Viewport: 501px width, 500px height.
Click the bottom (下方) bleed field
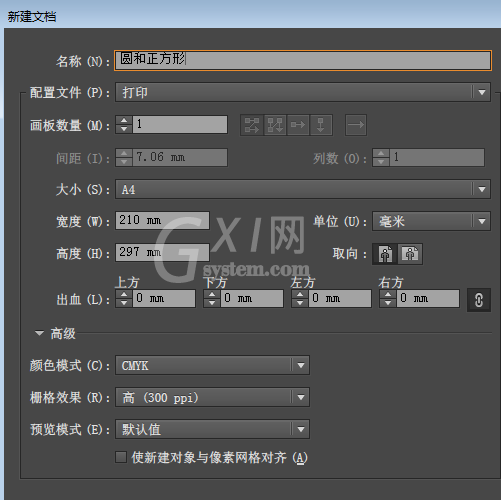[252, 298]
